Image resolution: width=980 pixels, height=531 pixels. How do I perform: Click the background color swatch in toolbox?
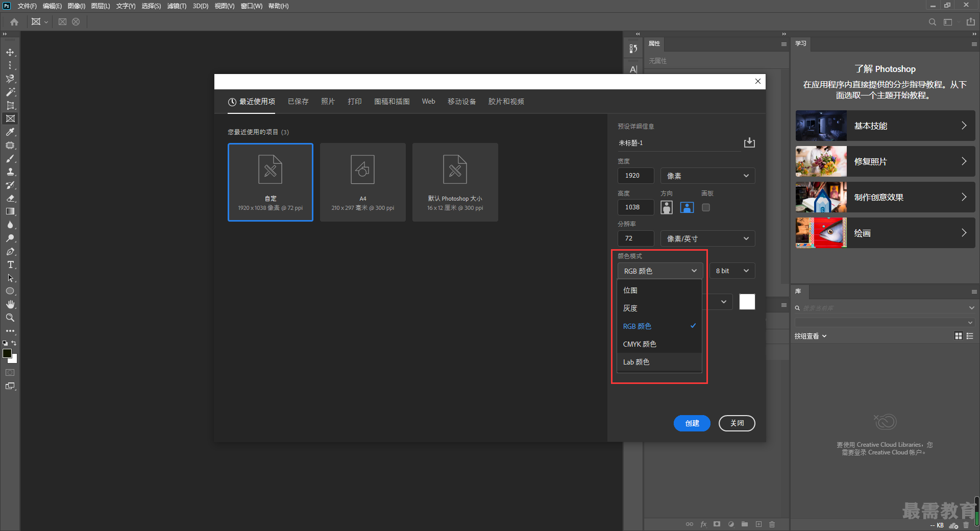pyautogui.click(x=14, y=360)
